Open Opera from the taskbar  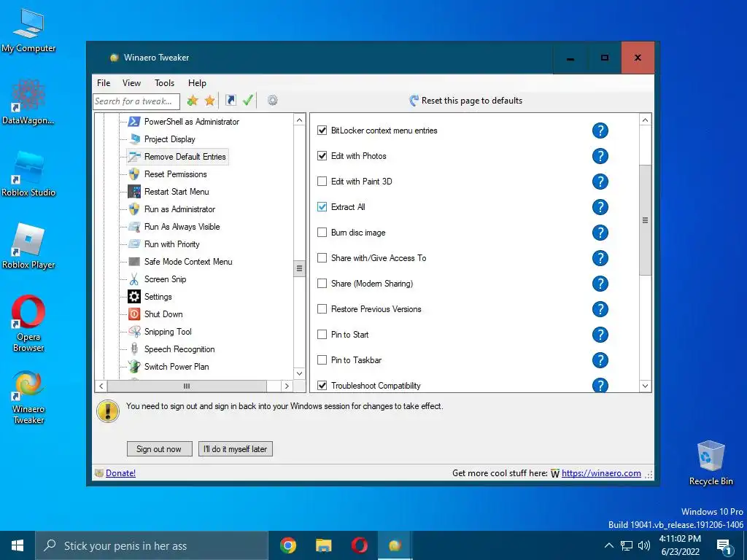click(359, 545)
